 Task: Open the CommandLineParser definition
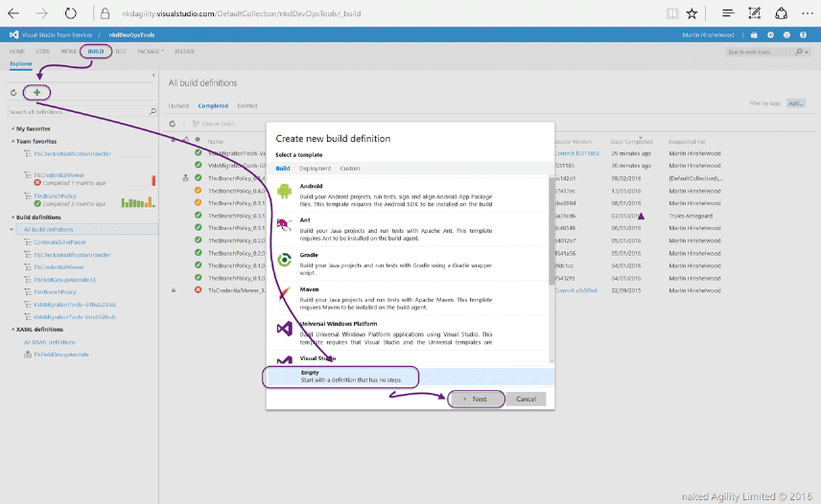(59, 242)
